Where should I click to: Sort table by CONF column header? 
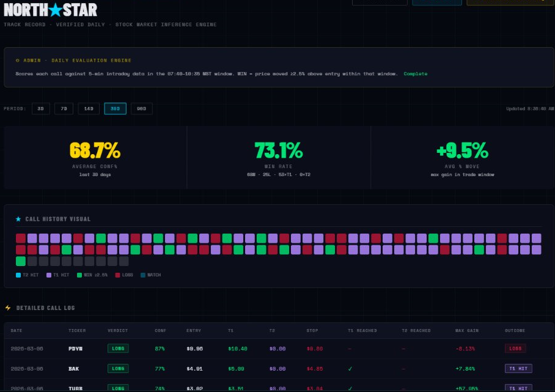(x=160, y=331)
